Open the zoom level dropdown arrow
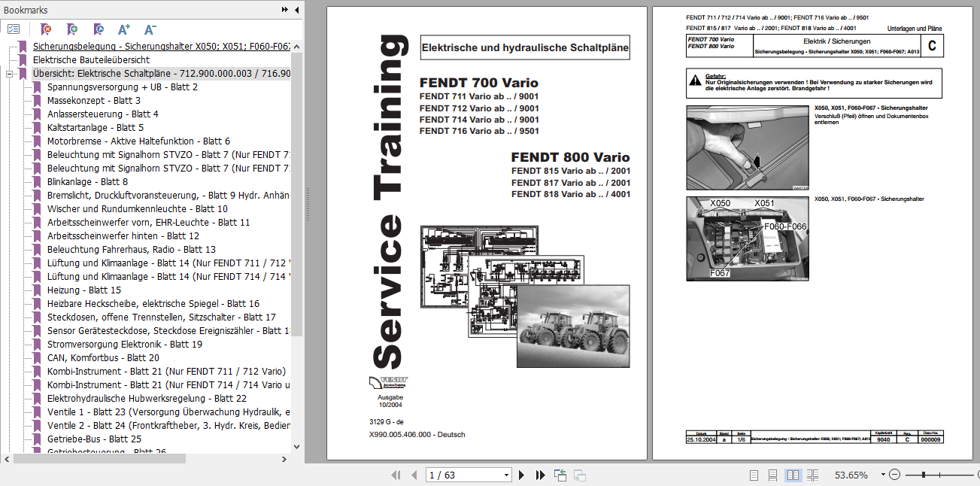Image resolution: width=980 pixels, height=486 pixels. tap(881, 475)
